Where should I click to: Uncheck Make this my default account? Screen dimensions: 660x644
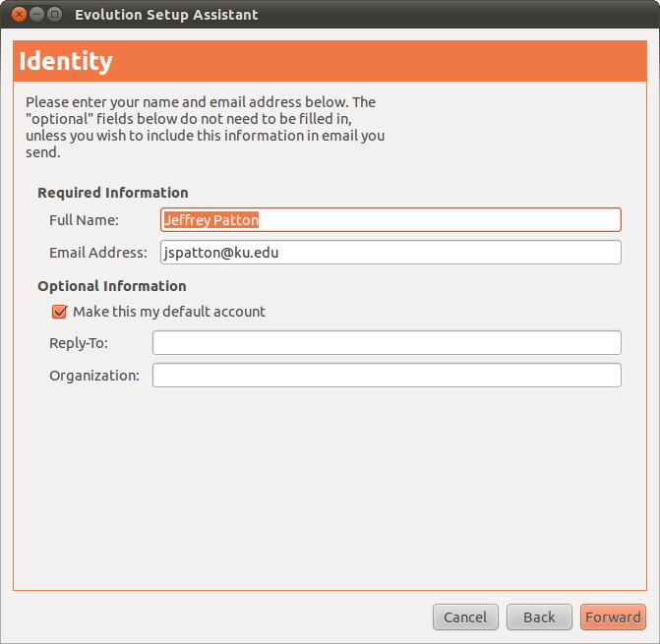pos(59,312)
